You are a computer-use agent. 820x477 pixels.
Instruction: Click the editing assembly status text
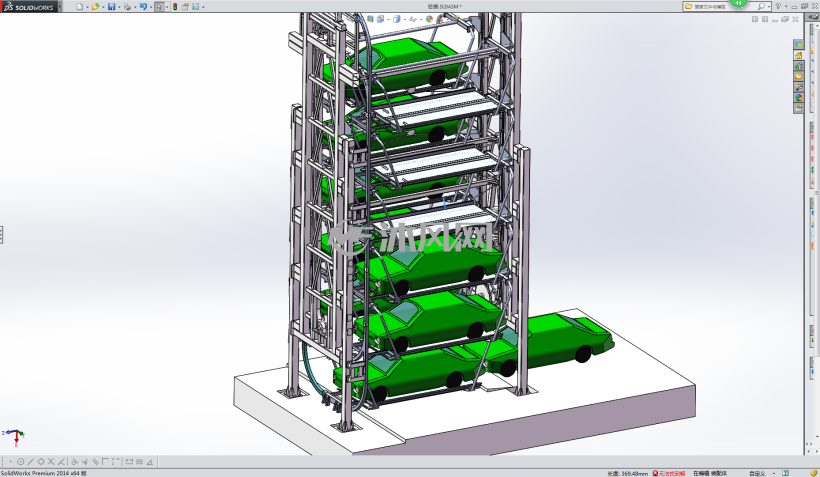click(x=710, y=473)
